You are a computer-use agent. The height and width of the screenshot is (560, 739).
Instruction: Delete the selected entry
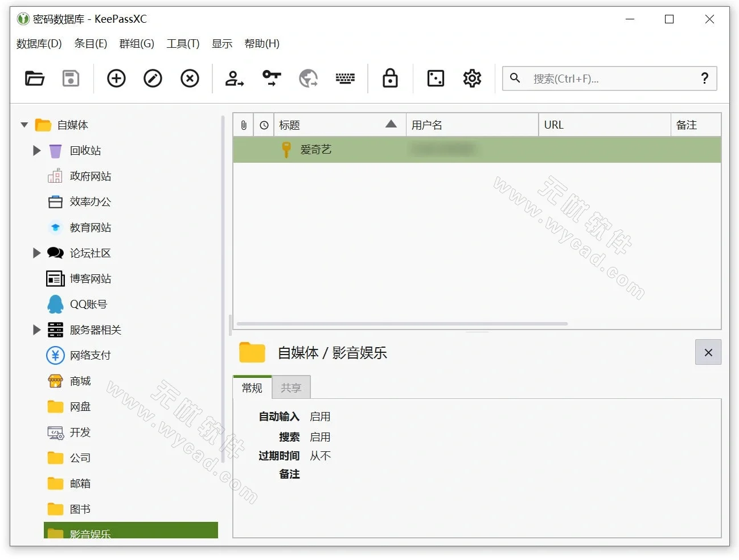point(190,79)
